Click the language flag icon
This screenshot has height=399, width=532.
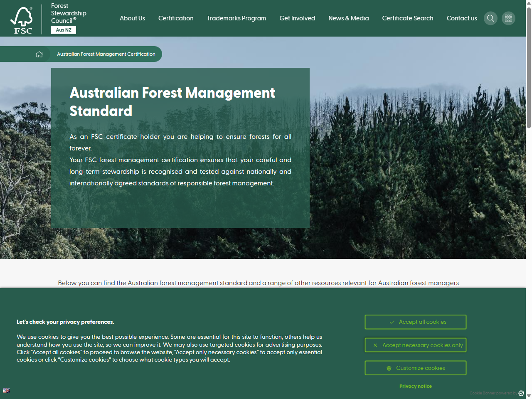point(6,390)
